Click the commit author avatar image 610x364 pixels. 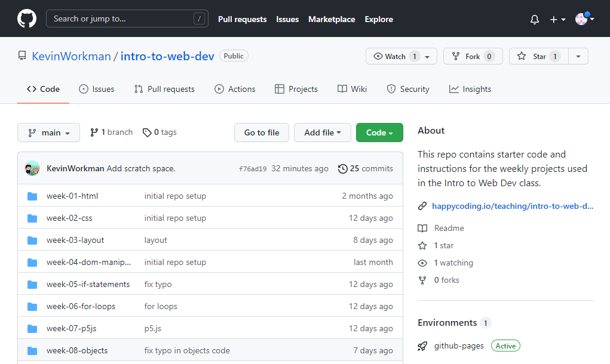[32, 168]
